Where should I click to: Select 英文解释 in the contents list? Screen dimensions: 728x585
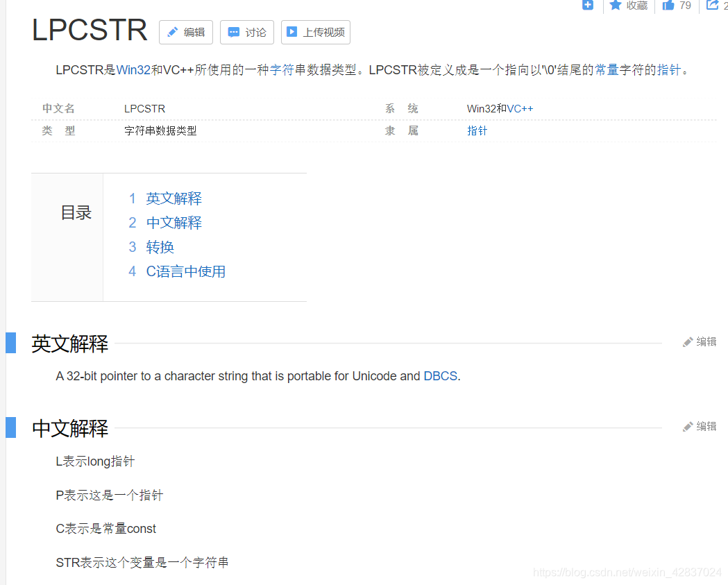click(x=173, y=198)
